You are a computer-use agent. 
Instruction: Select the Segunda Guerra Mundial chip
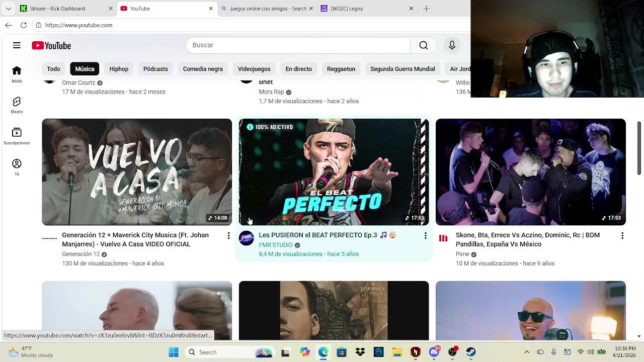pos(403,69)
